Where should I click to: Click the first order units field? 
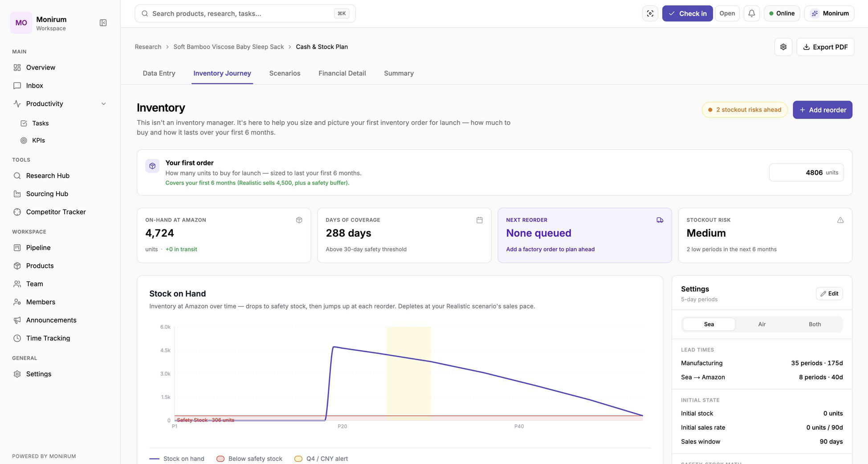click(x=806, y=172)
